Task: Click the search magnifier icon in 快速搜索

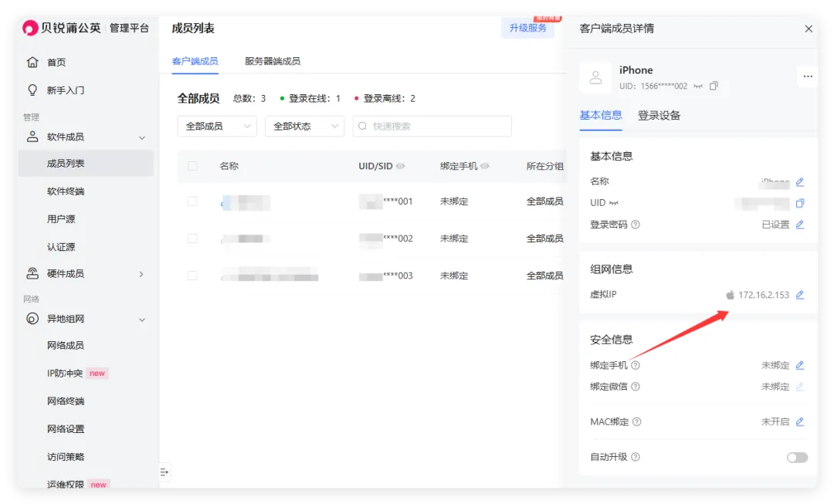Action: click(x=363, y=126)
